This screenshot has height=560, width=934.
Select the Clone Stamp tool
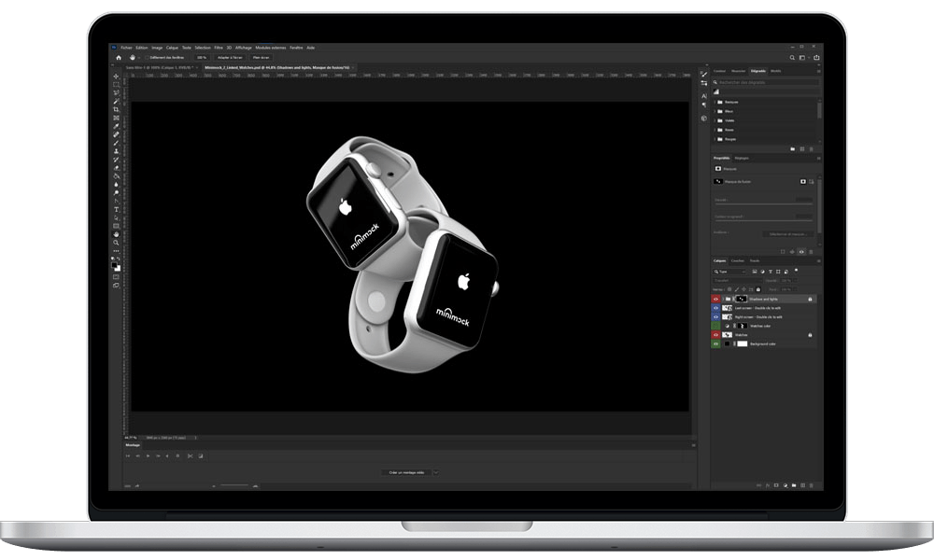[x=116, y=151]
